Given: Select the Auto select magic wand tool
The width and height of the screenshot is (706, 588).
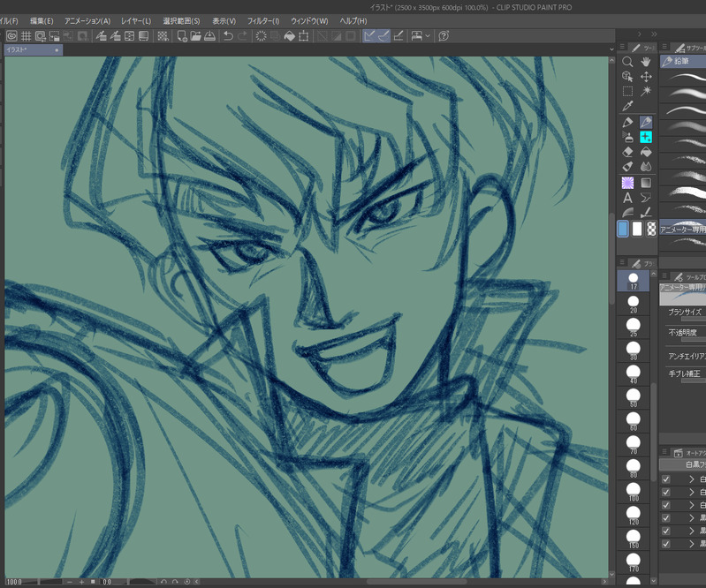Looking at the screenshot, I should coord(646,91).
